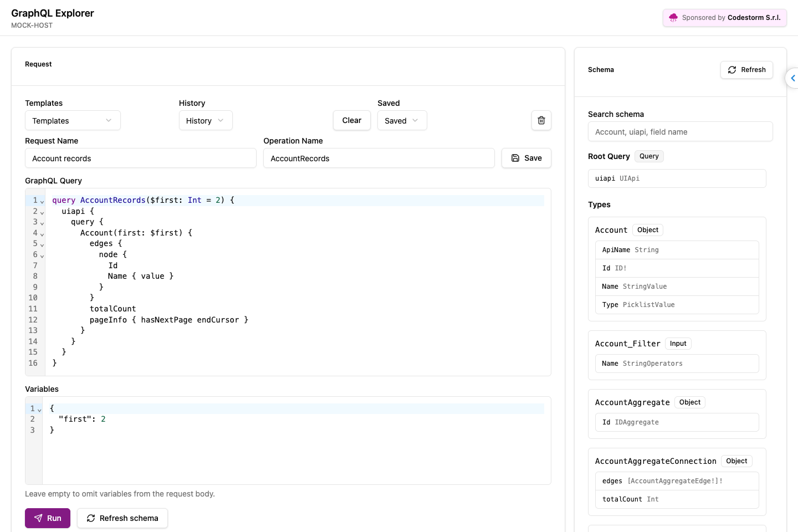This screenshot has width=798, height=532.
Task: Click inside the Variables editor
Action: [x=296, y=441]
